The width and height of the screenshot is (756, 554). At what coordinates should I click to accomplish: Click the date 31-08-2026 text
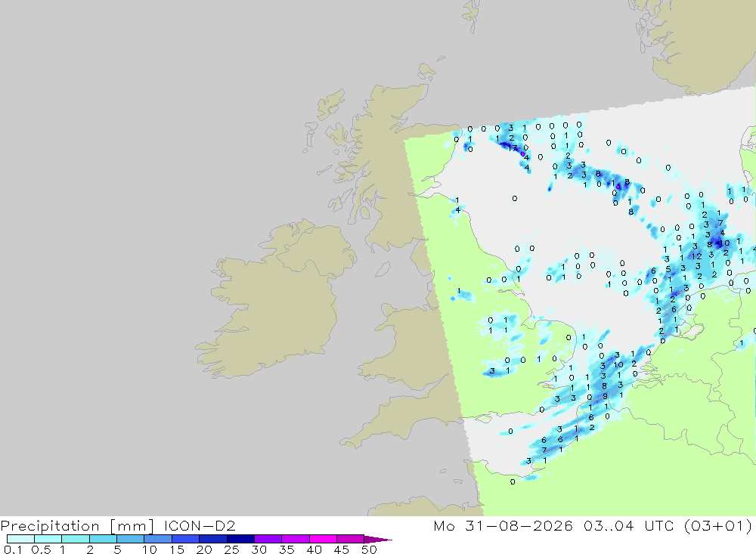click(x=519, y=525)
